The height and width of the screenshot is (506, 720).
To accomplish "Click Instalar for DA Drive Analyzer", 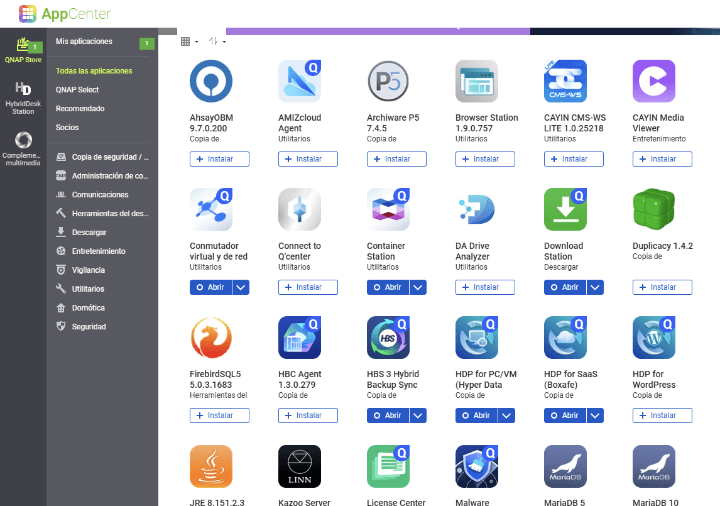I will [x=485, y=287].
